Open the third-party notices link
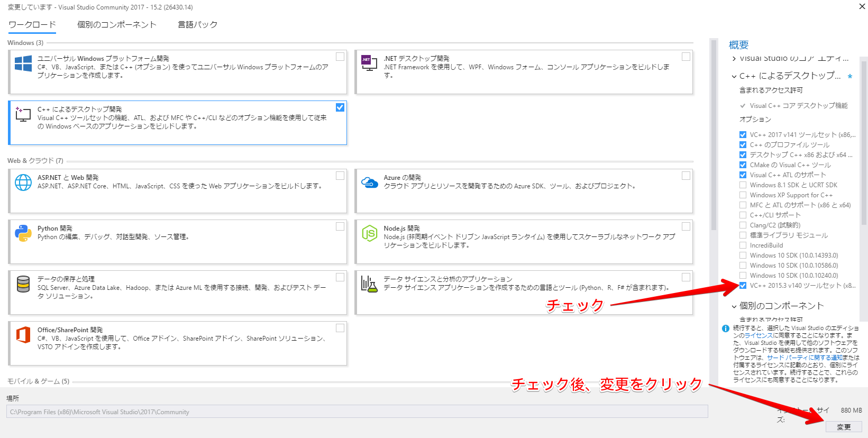This screenshot has width=868, height=438. (805, 358)
